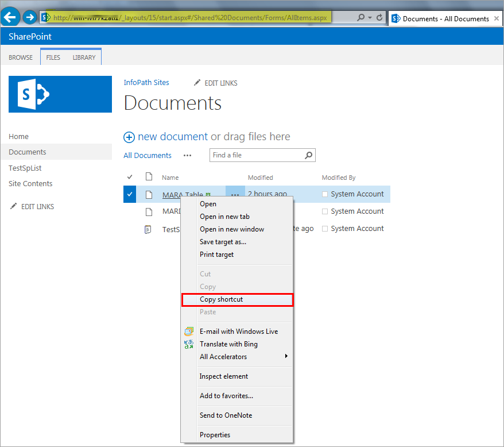Toggle the select-all checkmark in header
Viewport: 504px width, 447px height.
click(130, 178)
